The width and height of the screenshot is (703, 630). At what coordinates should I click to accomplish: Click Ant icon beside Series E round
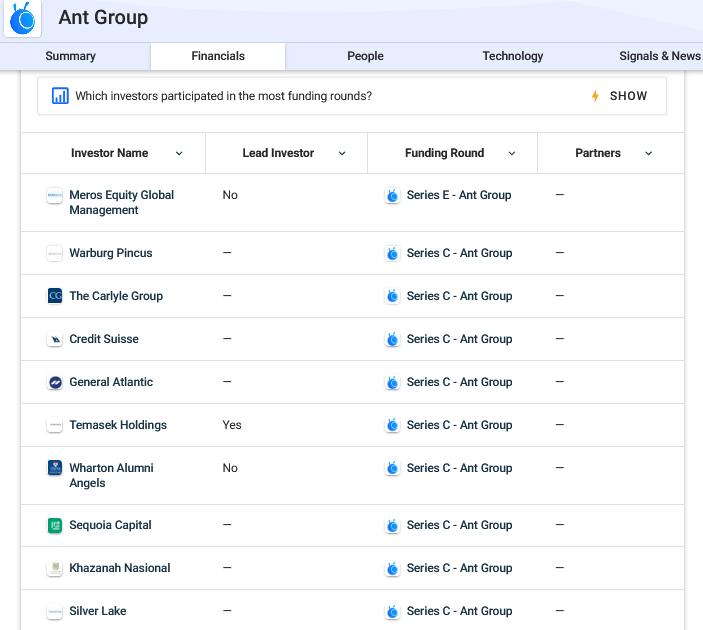coord(392,196)
